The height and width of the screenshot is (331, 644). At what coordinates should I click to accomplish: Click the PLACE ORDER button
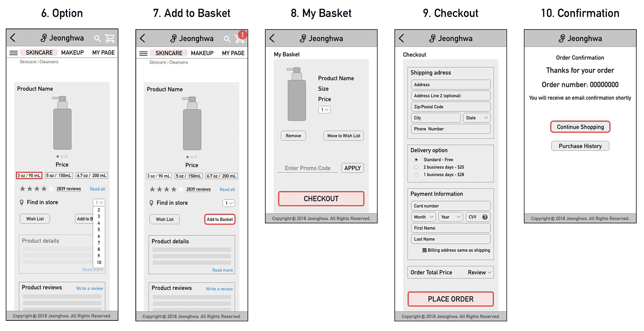click(x=450, y=299)
